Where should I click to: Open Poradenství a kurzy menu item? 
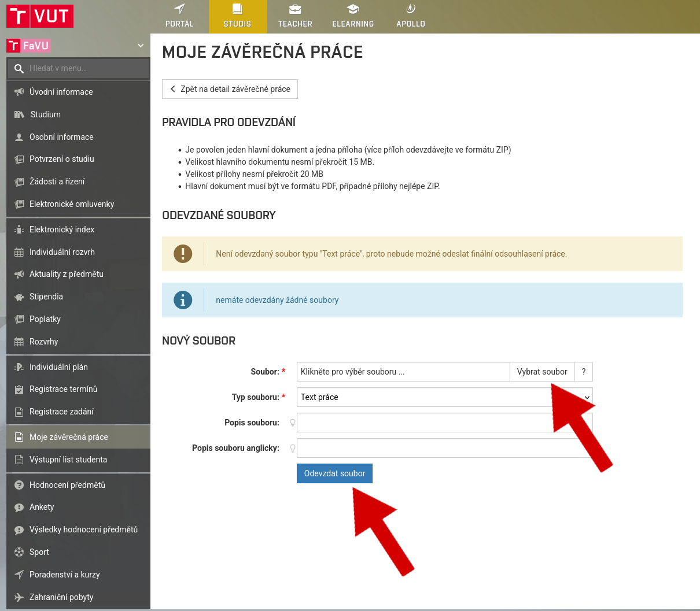[78, 575]
